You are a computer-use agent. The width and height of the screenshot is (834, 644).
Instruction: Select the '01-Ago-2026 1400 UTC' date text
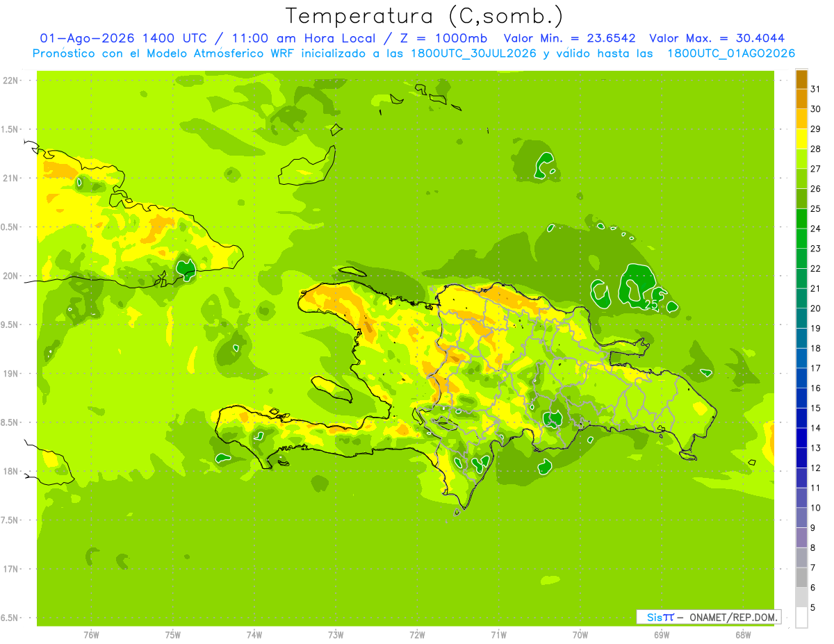[123, 38]
